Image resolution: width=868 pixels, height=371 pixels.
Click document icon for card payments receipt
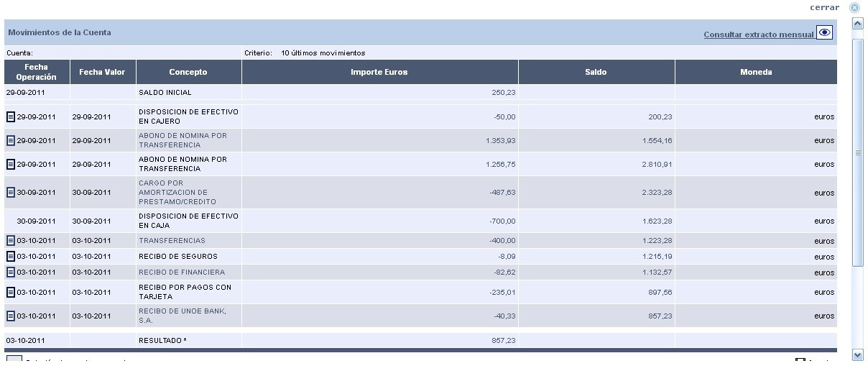click(x=10, y=292)
